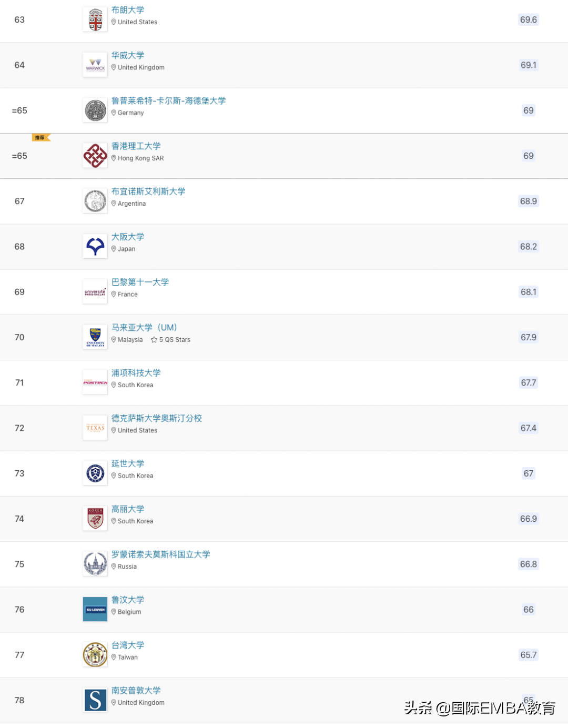Image resolution: width=568 pixels, height=728 pixels.
Task: Click the Warwick university logo
Action: 95,65
